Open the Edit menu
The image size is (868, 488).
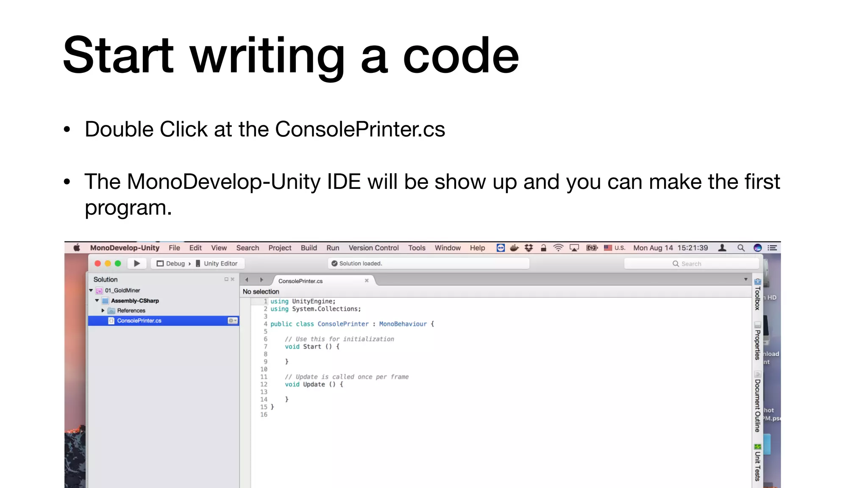195,248
